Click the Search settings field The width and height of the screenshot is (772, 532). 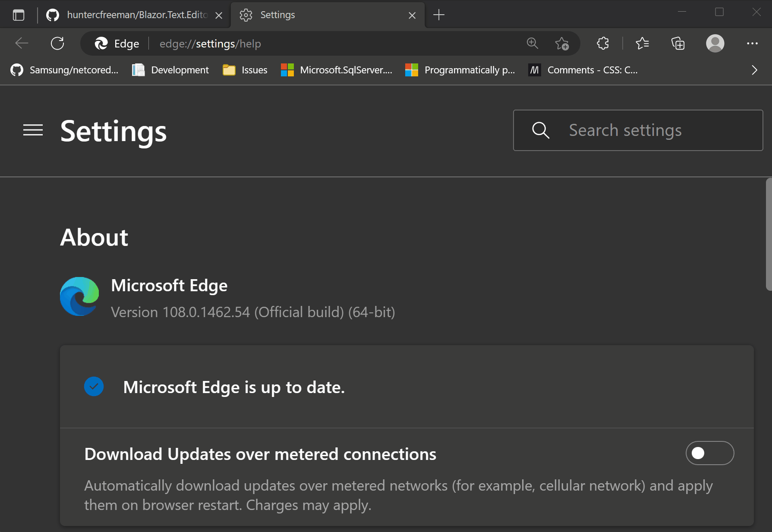[638, 130]
